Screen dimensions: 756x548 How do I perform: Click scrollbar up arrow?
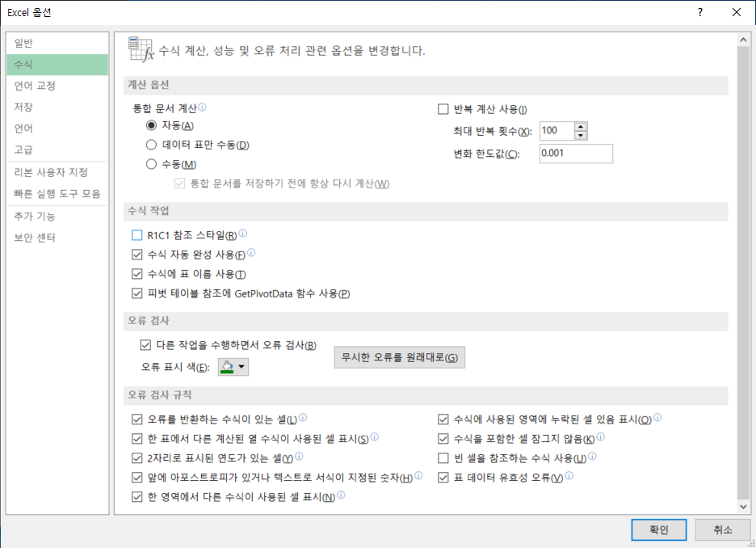click(743, 40)
